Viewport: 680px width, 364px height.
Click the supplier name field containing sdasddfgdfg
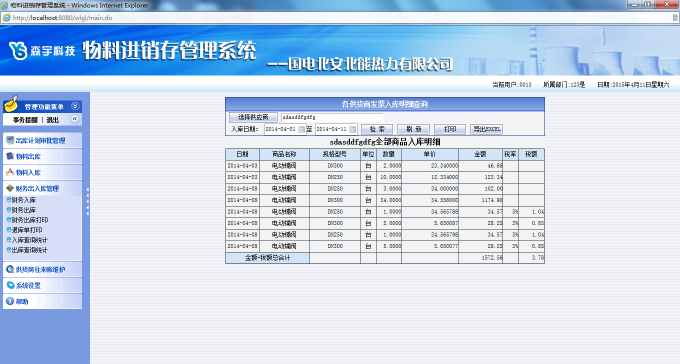[x=332, y=118]
